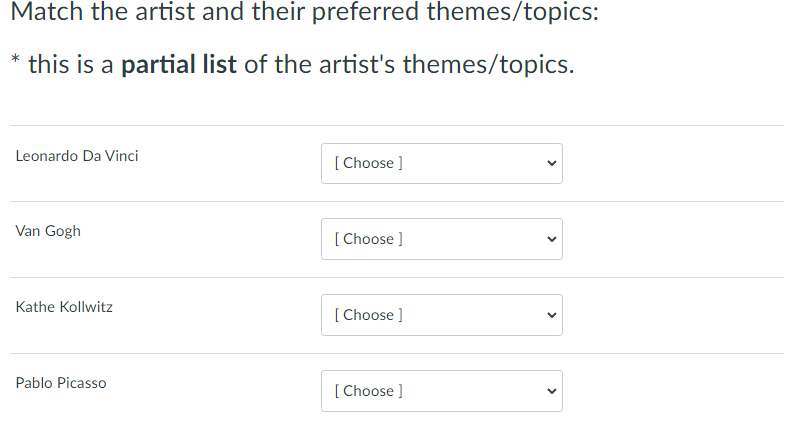Click the "Kathe Kollwitz" artist label
Screen dimensions: 786x421
64,307
